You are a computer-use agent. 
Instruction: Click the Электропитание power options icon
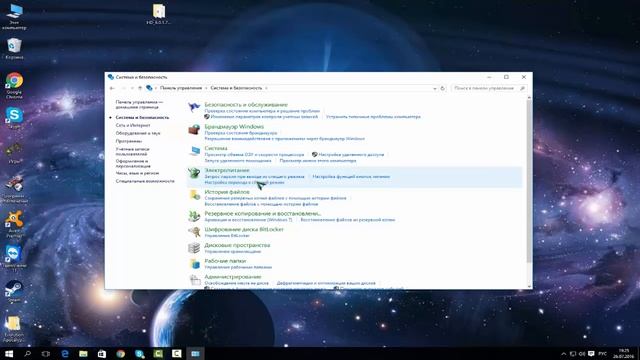[x=194, y=173]
